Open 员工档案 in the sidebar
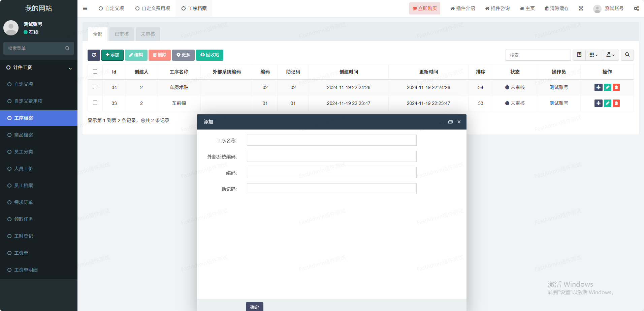 click(24, 186)
